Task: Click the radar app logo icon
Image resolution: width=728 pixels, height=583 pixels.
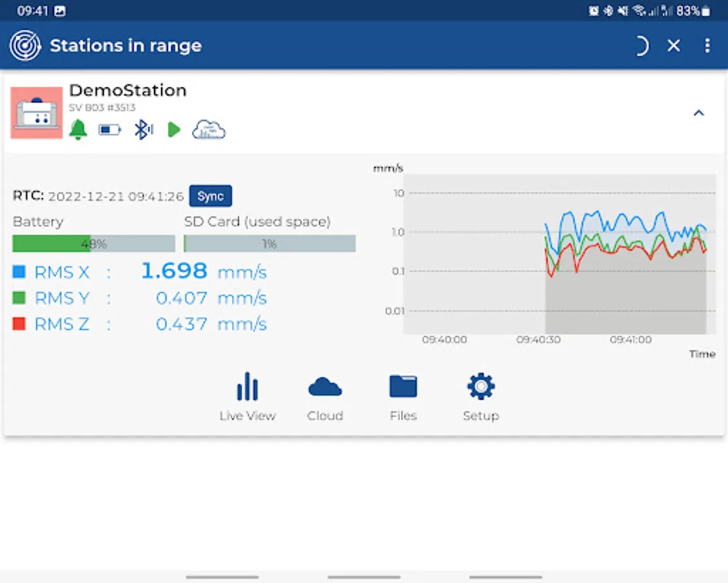Action: coord(25,45)
